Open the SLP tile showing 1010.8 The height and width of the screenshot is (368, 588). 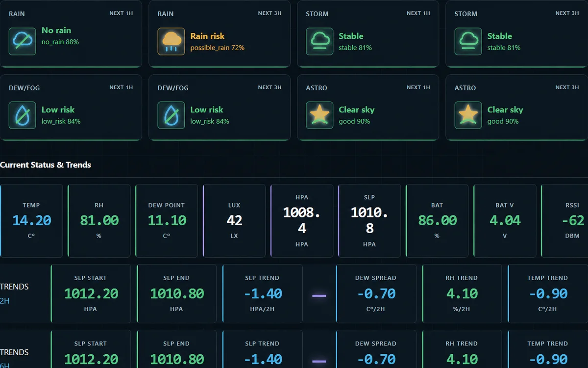(369, 221)
